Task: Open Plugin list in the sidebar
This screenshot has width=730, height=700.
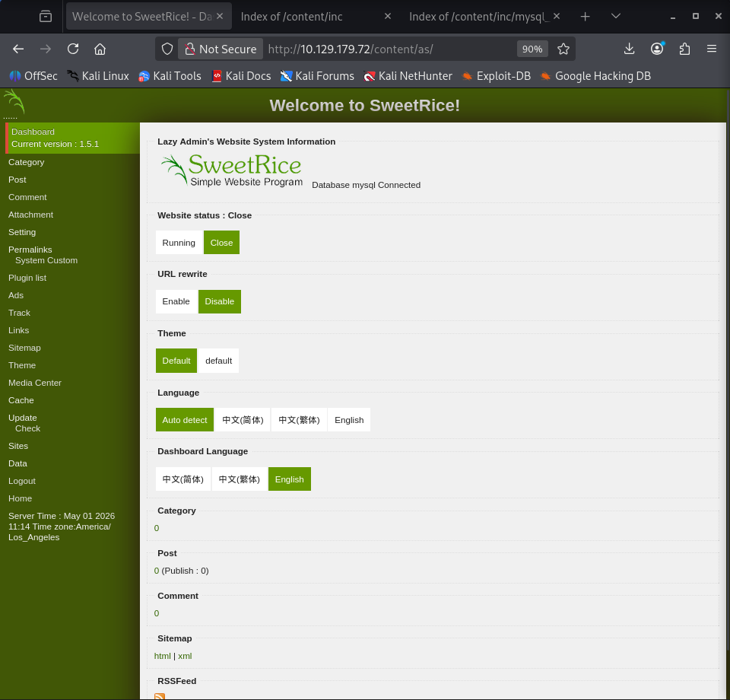Action: (x=27, y=278)
